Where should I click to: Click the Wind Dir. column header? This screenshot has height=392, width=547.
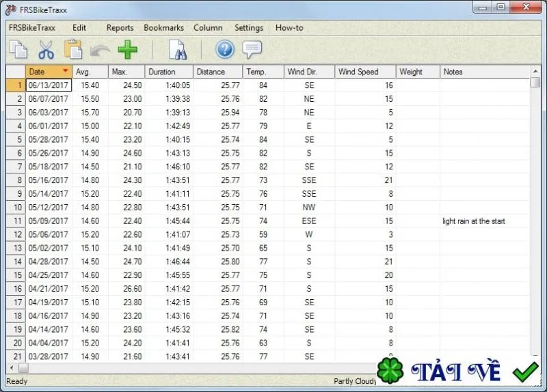tap(310, 72)
